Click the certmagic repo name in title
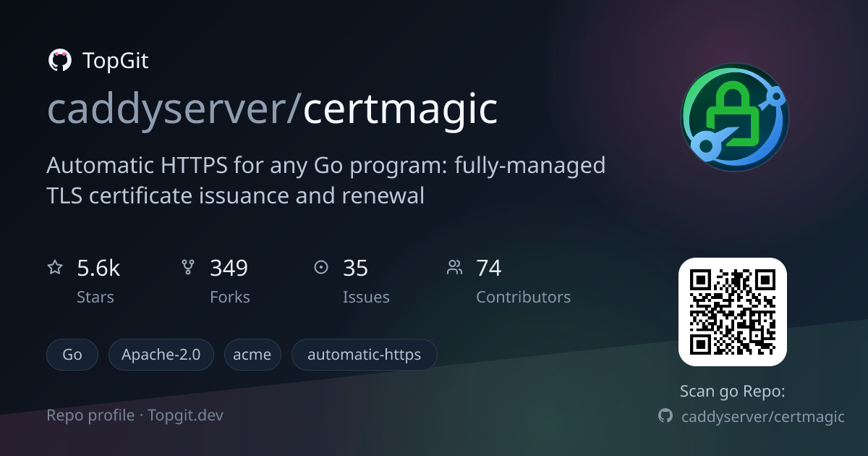This screenshot has height=456, width=868. (401, 110)
